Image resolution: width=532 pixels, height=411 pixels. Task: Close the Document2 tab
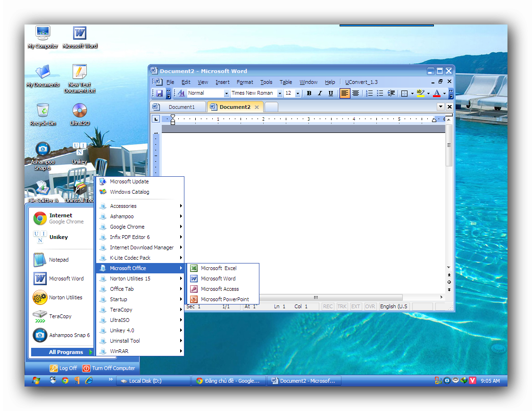click(x=257, y=107)
